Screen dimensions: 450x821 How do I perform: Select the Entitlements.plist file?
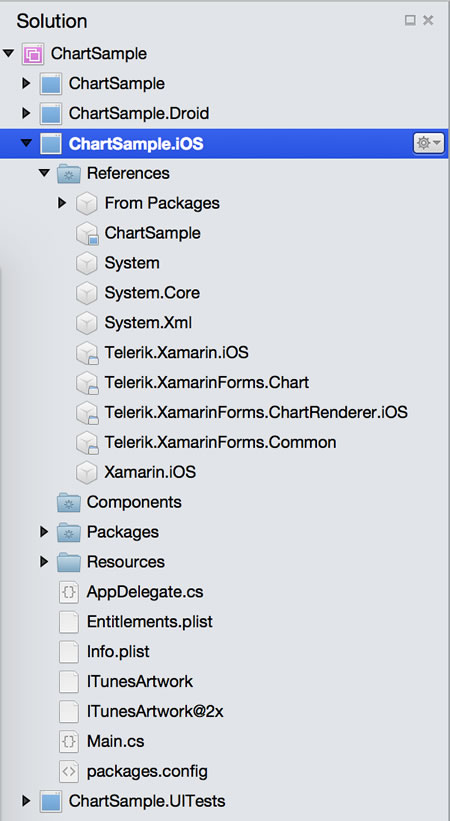(150, 622)
